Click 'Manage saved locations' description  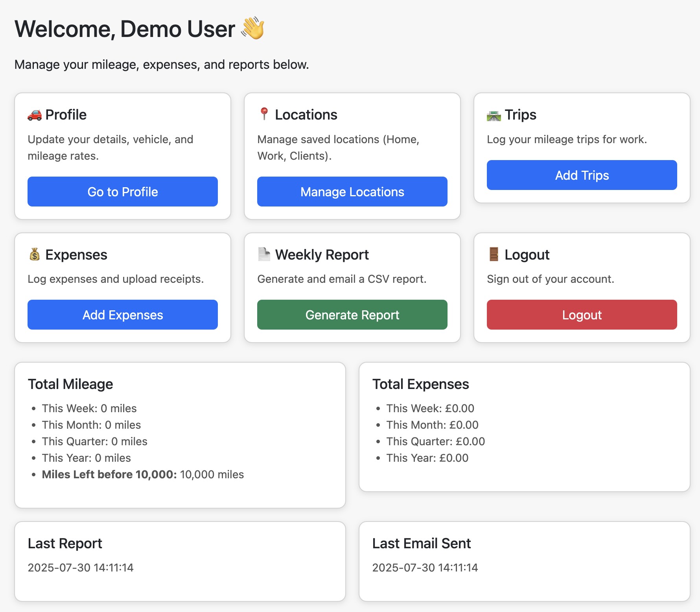[338, 147]
